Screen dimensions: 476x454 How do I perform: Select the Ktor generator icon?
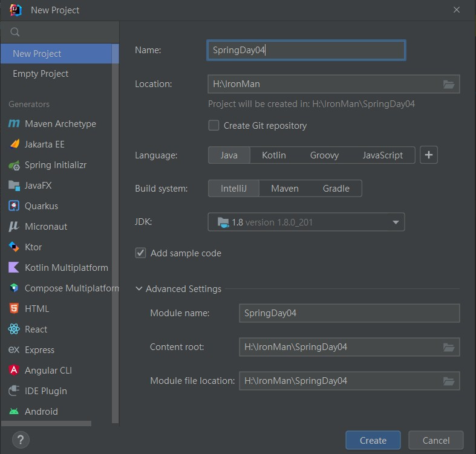coord(14,247)
